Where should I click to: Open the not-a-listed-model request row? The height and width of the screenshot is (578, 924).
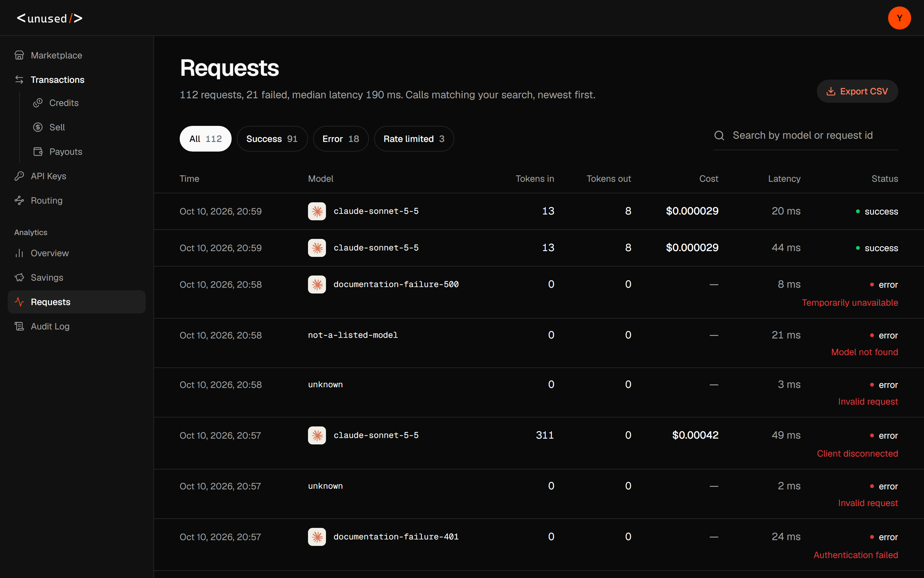[539, 343]
